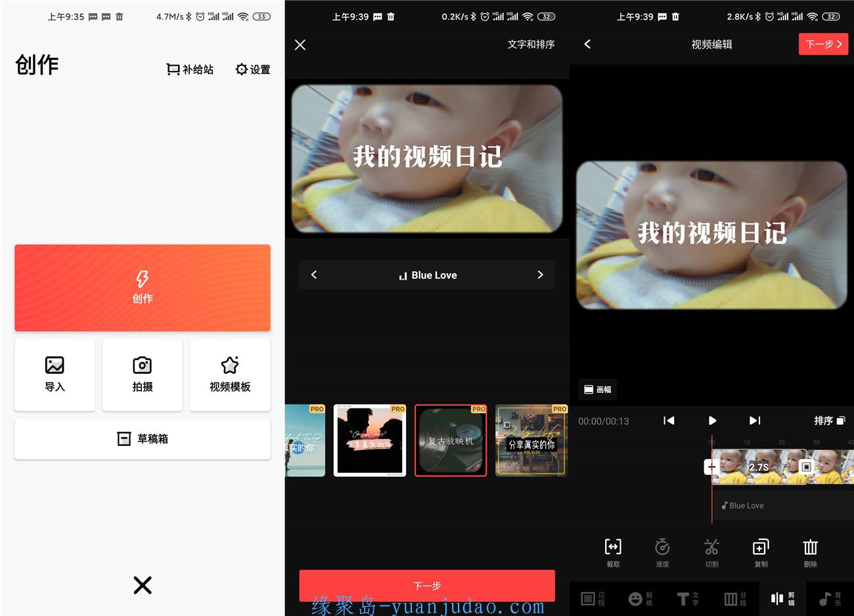Switch to 音乐 music tab
Viewport: 854px width, 616px height.
point(830,598)
